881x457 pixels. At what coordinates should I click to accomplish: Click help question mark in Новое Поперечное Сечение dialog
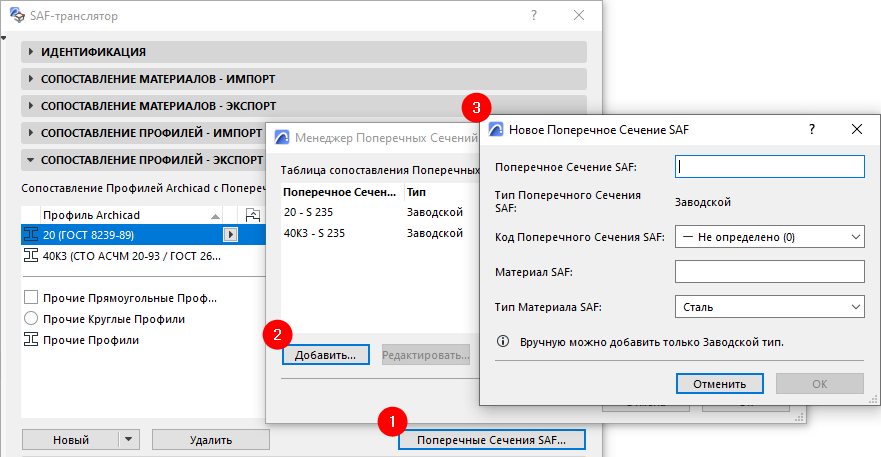[x=812, y=129]
